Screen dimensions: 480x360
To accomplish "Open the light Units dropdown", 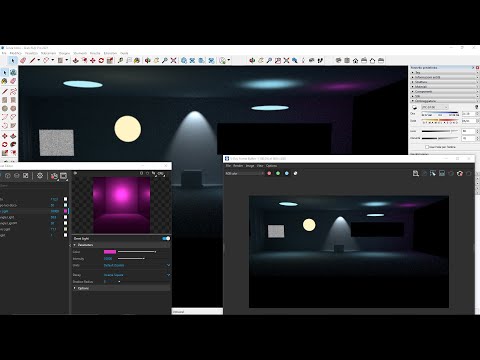I will point(137,265).
